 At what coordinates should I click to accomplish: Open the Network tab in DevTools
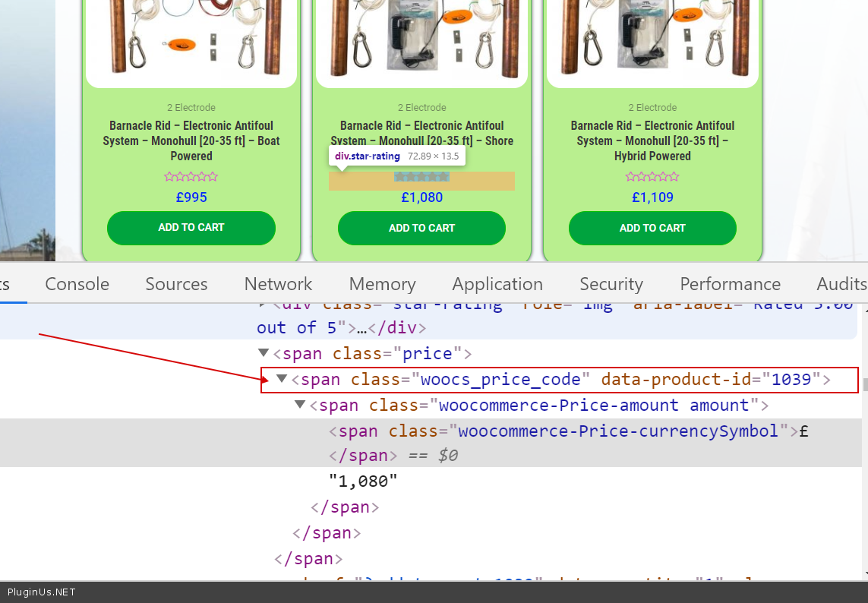(278, 284)
